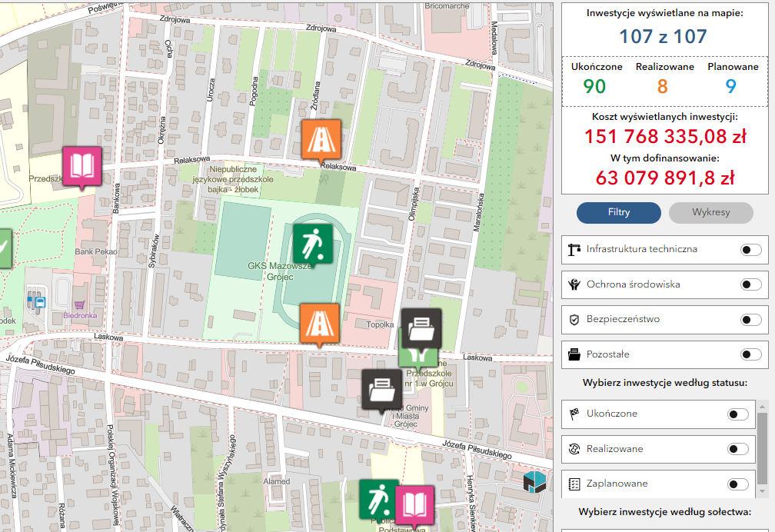
Task: Click the dark folder marker next to Topolka
Action: click(x=421, y=328)
